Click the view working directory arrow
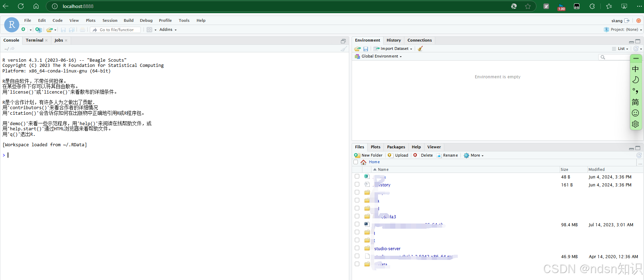Image resolution: width=644 pixels, height=280 pixels. click(12, 49)
